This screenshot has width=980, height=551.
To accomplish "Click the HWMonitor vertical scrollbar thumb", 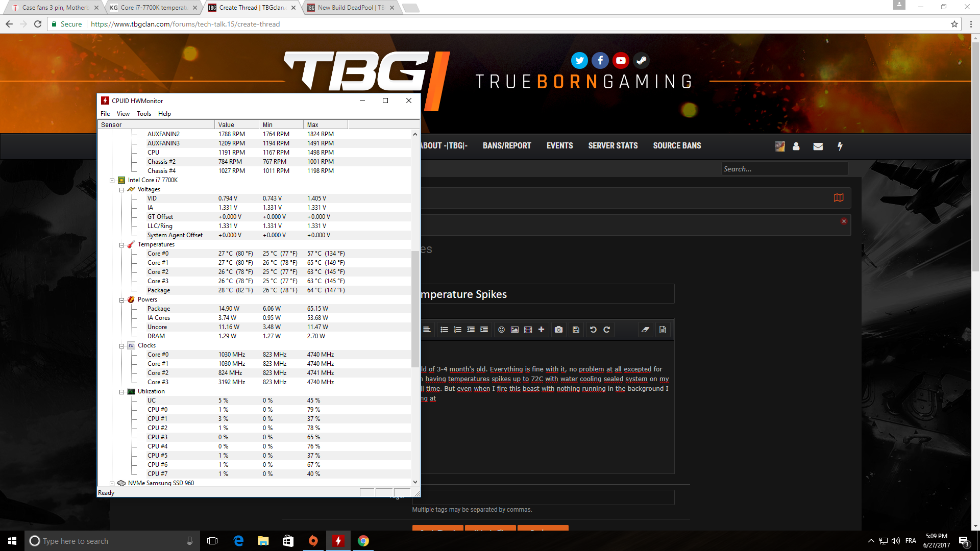I will (415, 309).
